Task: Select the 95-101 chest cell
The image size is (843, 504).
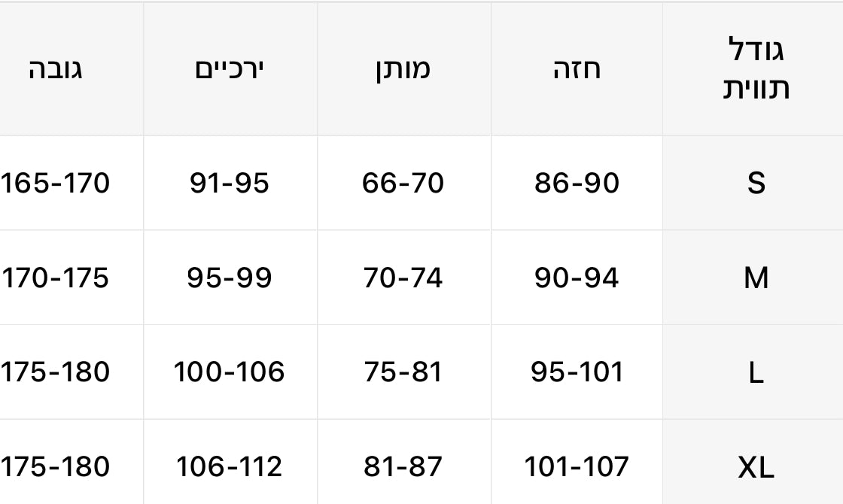Action: coord(577,372)
